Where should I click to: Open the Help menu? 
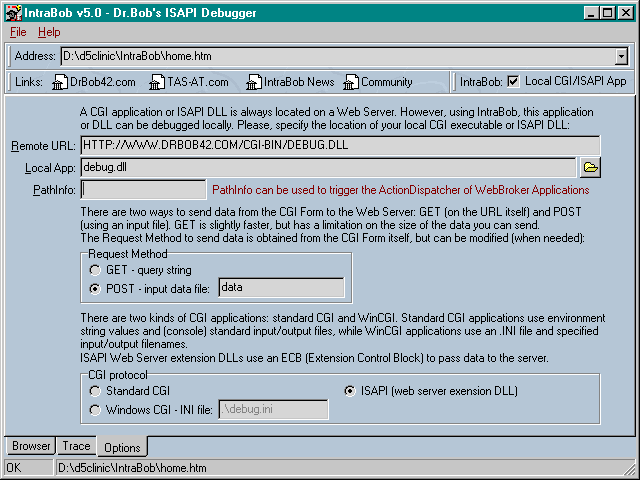click(x=49, y=33)
